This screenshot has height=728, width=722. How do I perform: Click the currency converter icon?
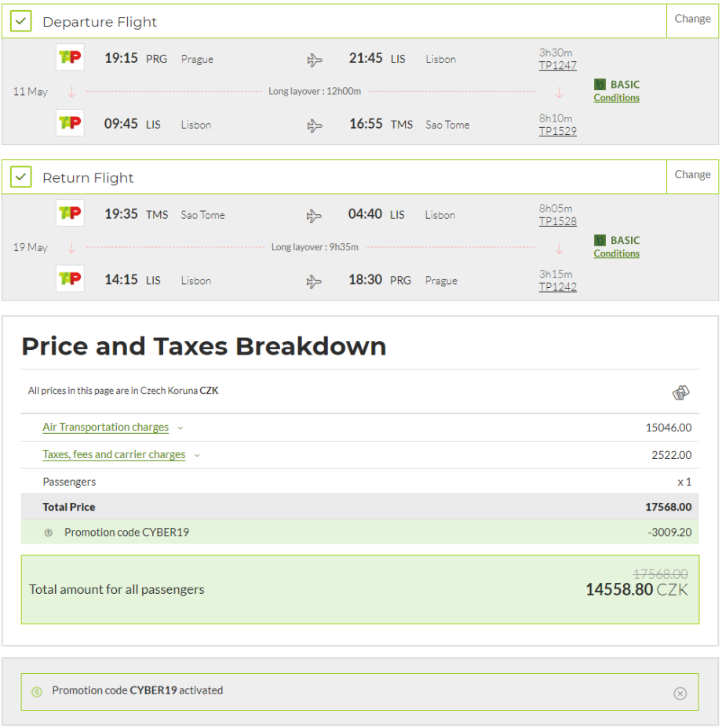680,392
